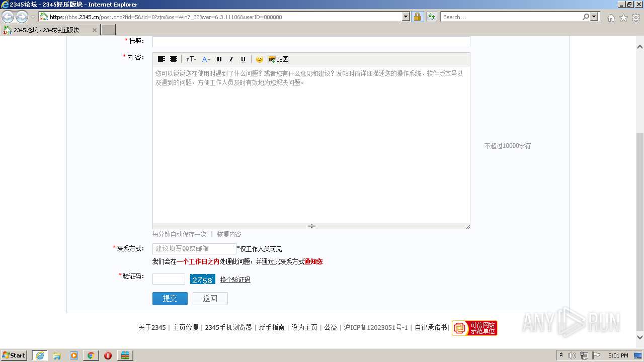Open 新手指南 footer link

272,327
